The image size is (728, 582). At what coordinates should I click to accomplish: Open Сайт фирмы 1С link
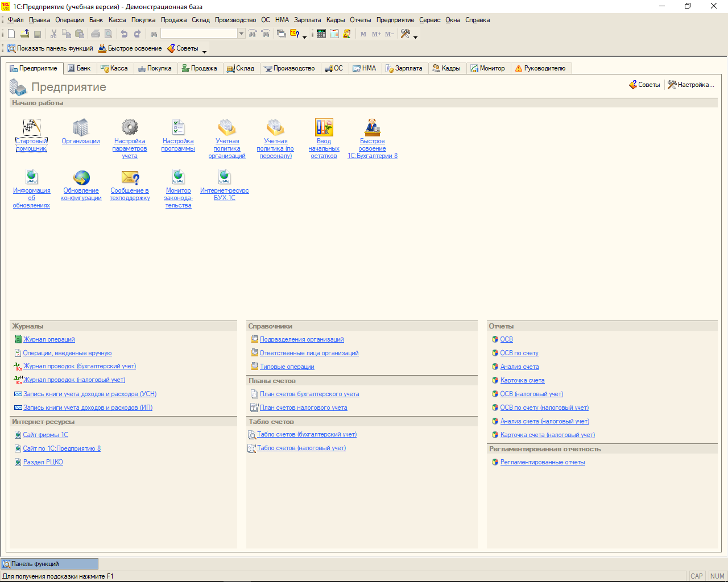[x=45, y=435]
